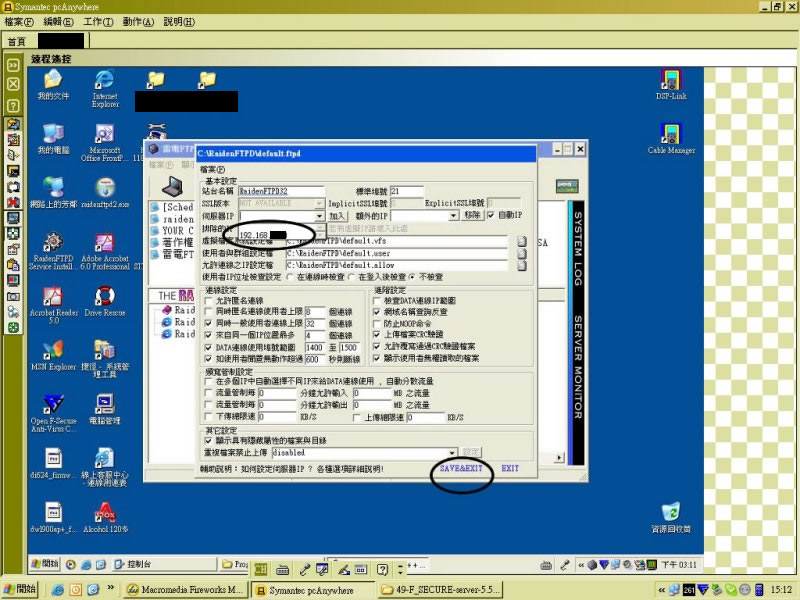Click 標準埠號 input field with 21

407,191
